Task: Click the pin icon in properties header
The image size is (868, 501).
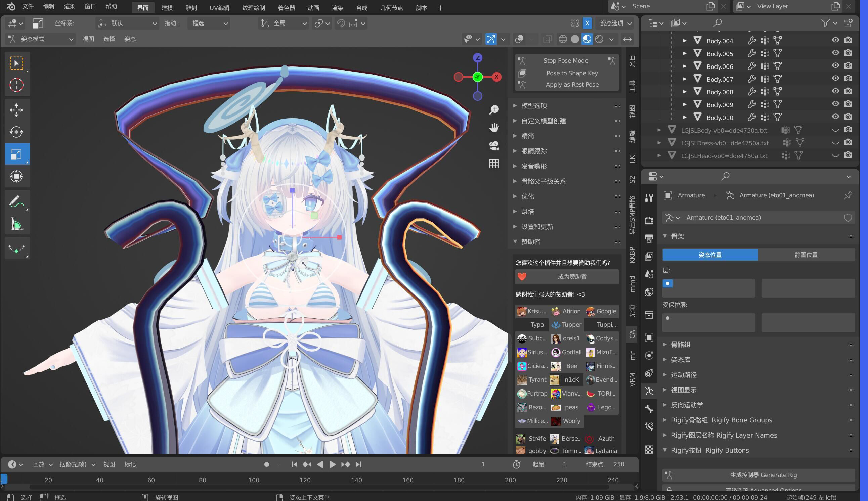Action: (x=848, y=195)
